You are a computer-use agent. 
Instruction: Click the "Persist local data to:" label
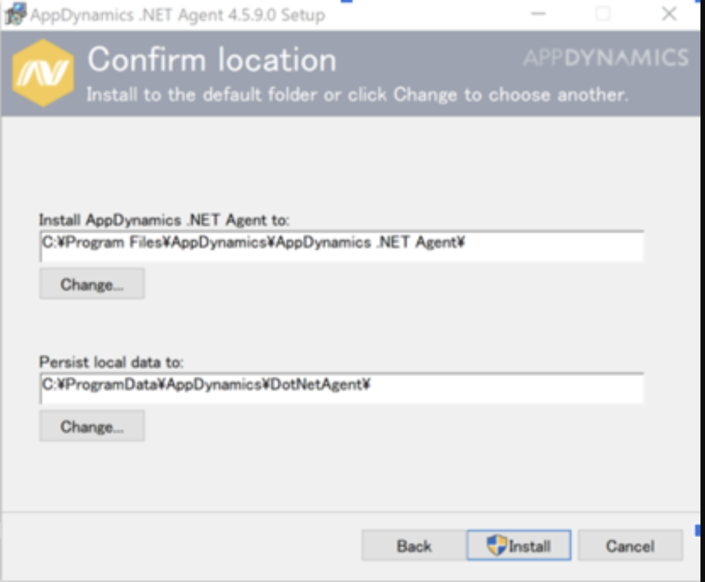coord(110,361)
